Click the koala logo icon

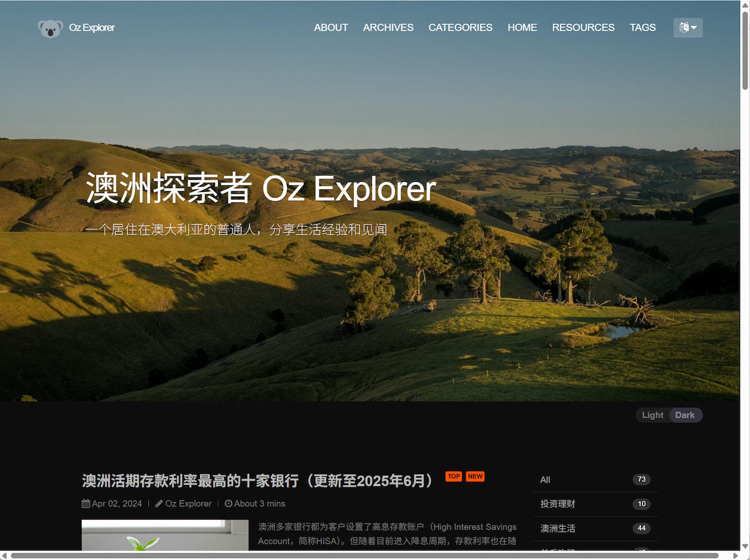pyautogui.click(x=50, y=28)
